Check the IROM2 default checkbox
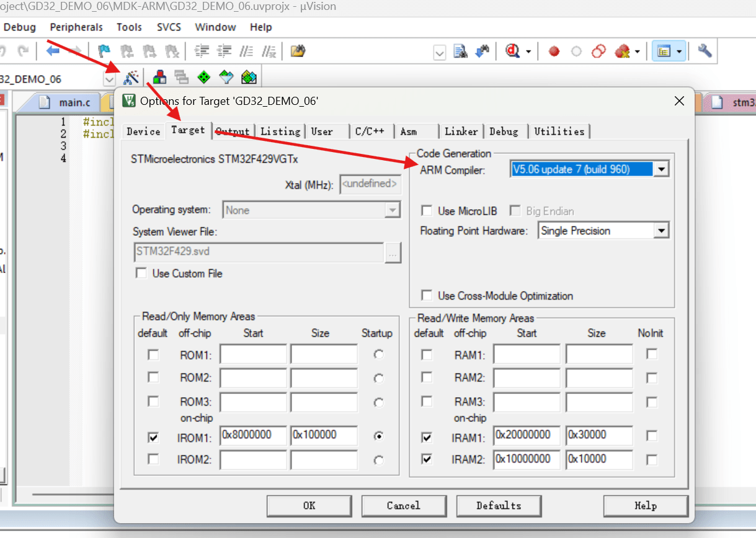This screenshot has height=538, width=756. coord(153,459)
